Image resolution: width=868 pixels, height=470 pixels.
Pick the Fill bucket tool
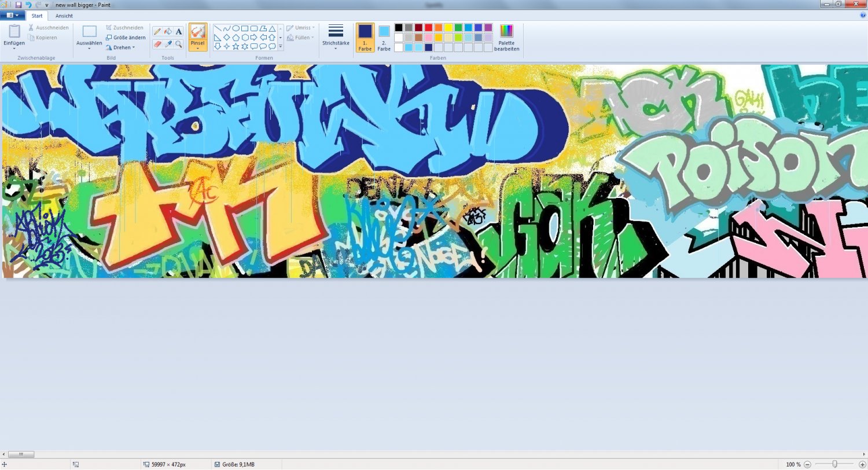point(168,31)
